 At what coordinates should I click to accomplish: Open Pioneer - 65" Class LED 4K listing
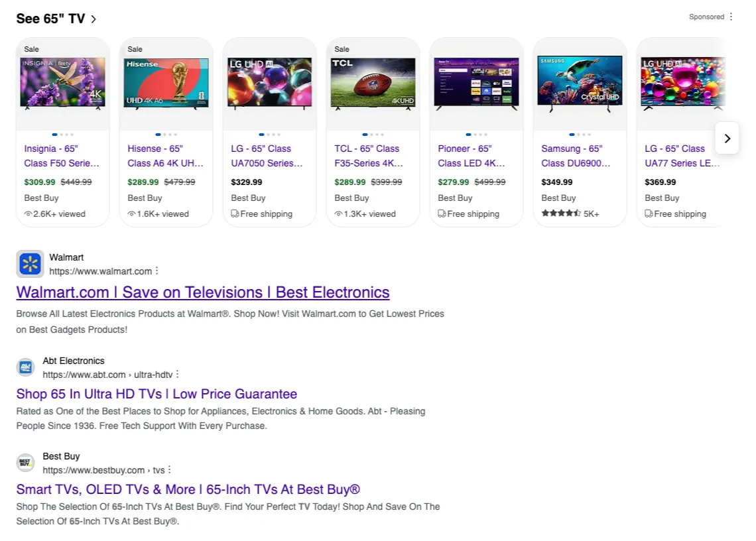pyautogui.click(x=472, y=156)
